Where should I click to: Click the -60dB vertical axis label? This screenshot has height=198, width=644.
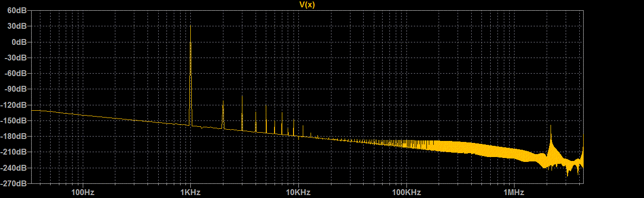pyautogui.click(x=16, y=73)
